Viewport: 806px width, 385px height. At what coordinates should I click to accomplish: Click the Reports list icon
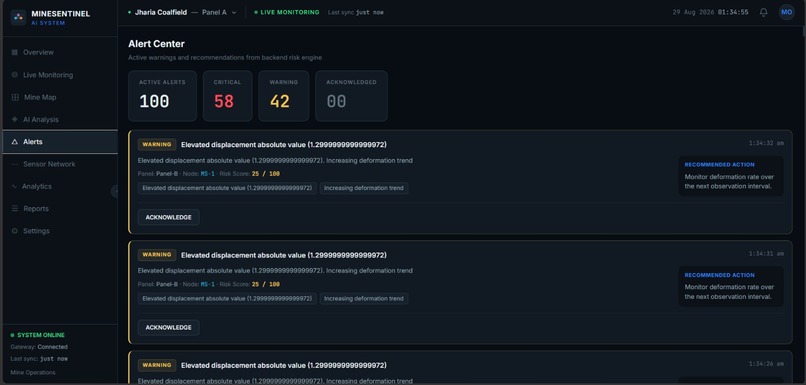(x=14, y=209)
